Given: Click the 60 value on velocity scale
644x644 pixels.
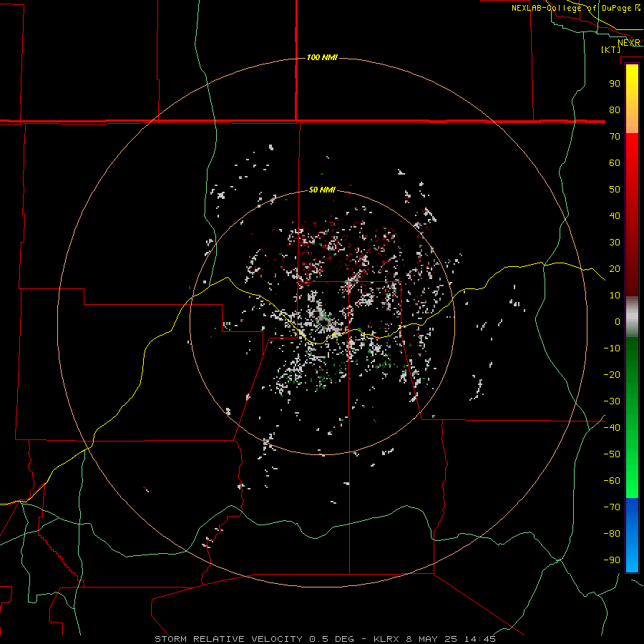Looking at the screenshot, I should 615,163.
